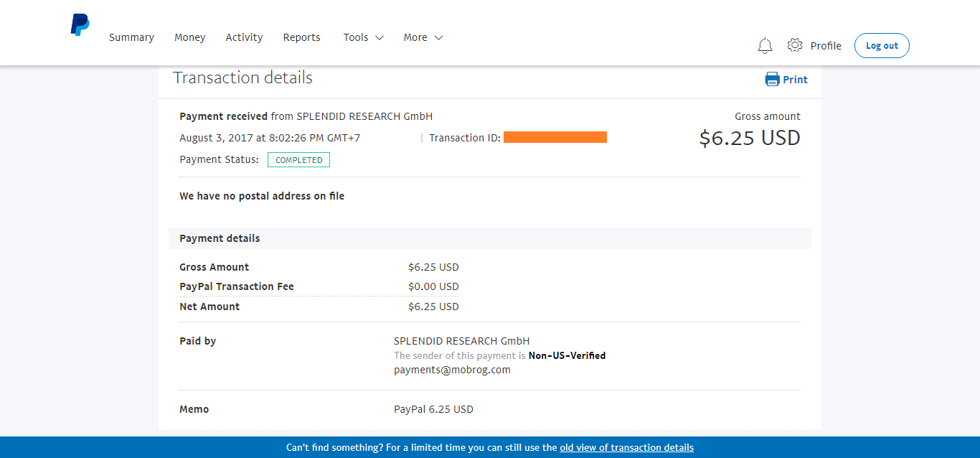Open old view of transaction details link
Screen dimensions: 980x458
coord(626,447)
